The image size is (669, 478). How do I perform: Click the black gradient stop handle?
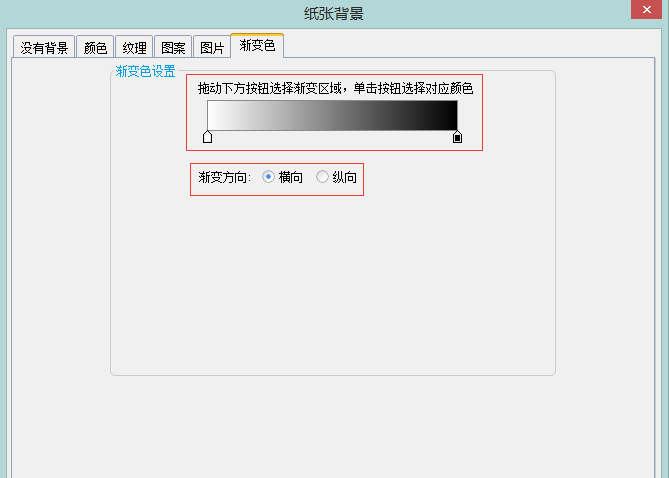click(x=457, y=137)
